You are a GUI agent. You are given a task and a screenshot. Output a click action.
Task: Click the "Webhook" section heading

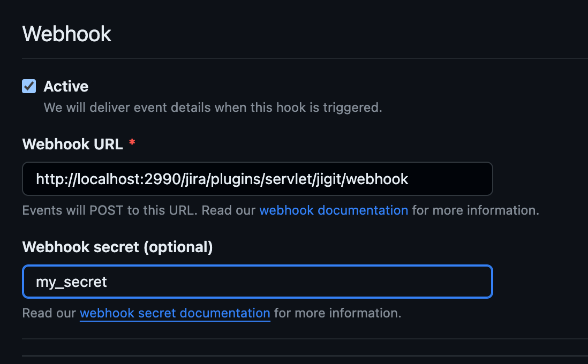tap(67, 34)
